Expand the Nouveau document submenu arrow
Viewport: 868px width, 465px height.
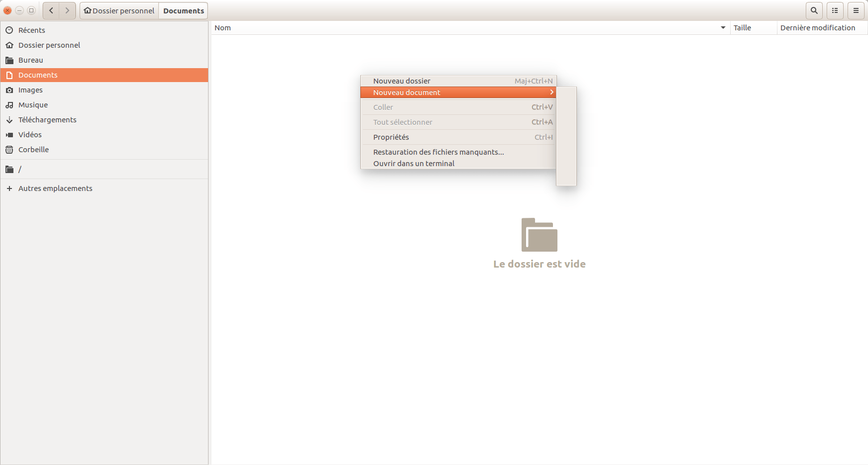[551, 93]
